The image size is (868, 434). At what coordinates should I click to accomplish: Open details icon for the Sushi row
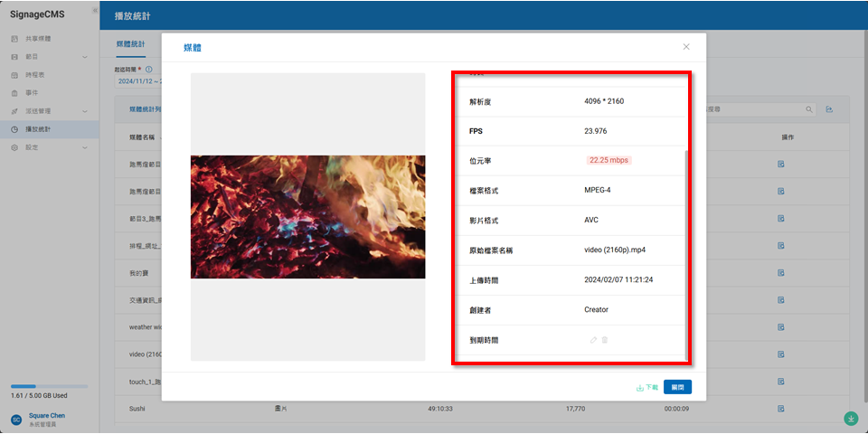coord(780,409)
